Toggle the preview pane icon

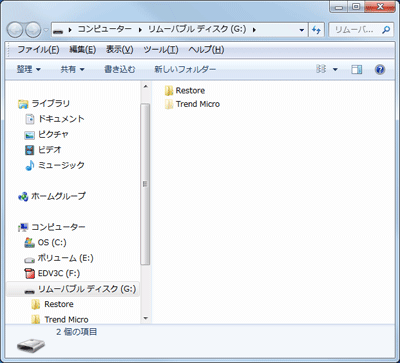pyautogui.click(x=357, y=70)
